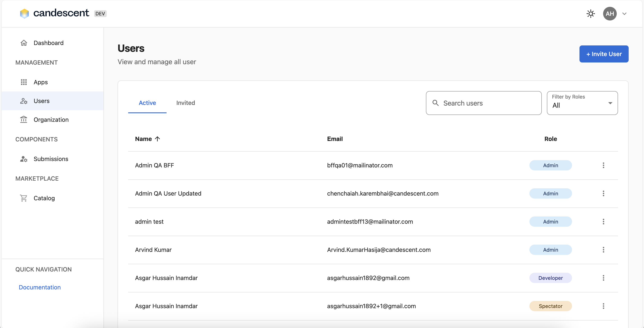Click the Organization building icon

[x=24, y=119]
